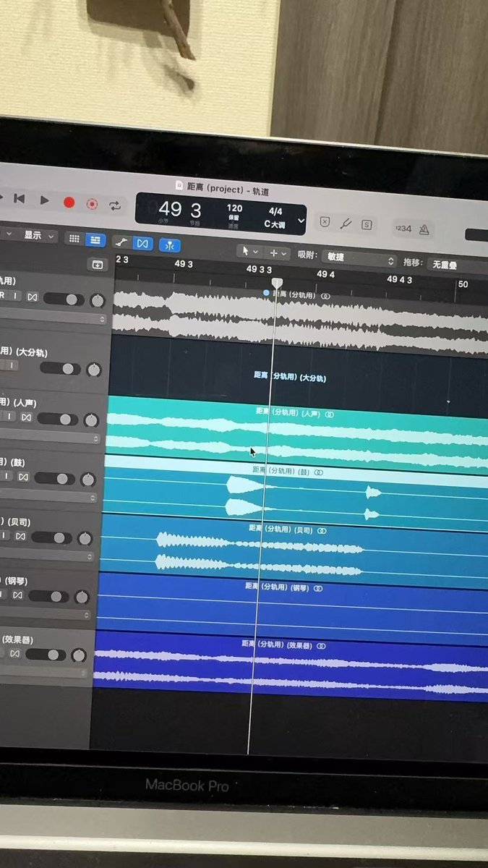Screen dimensions: 488x868
Task: Toggle the Replace mode button
Action: [x=325, y=222]
